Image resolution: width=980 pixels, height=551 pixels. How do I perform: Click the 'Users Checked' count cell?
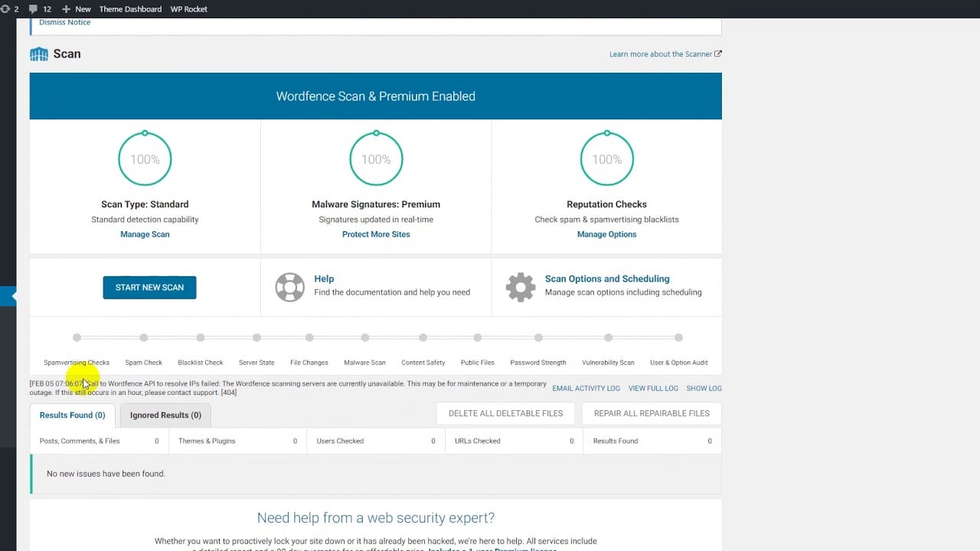tap(376, 442)
